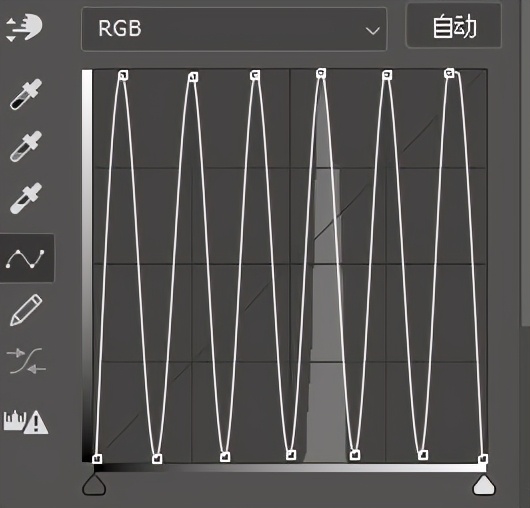530x508 pixels.
Task: Select the second bottom curve valley point
Action: tap(225, 457)
